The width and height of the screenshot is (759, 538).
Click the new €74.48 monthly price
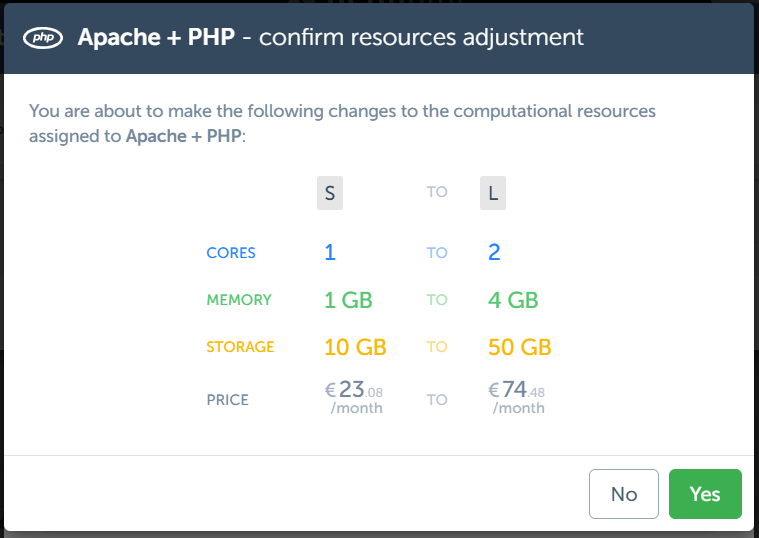point(516,396)
